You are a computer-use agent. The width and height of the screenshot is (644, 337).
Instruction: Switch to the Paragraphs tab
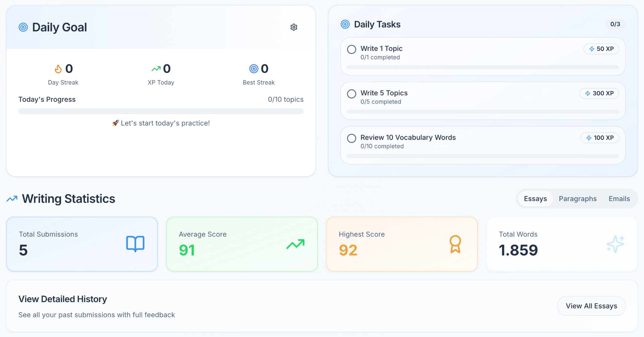pyautogui.click(x=578, y=199)
